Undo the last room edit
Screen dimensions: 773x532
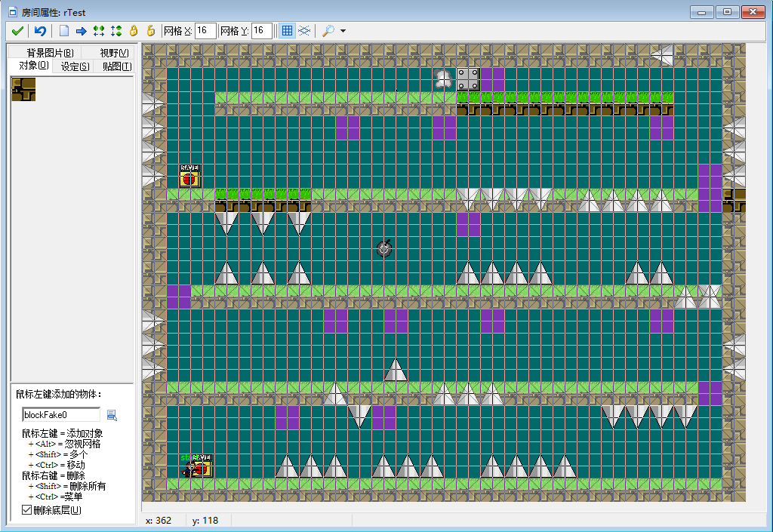coord(40,31)
